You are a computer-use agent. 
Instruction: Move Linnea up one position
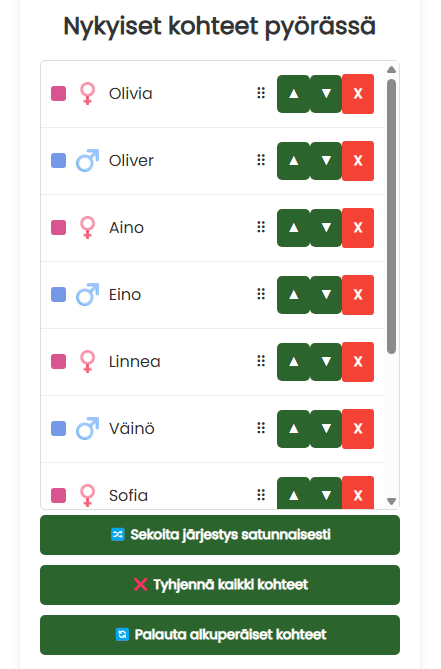click(293, 362)
